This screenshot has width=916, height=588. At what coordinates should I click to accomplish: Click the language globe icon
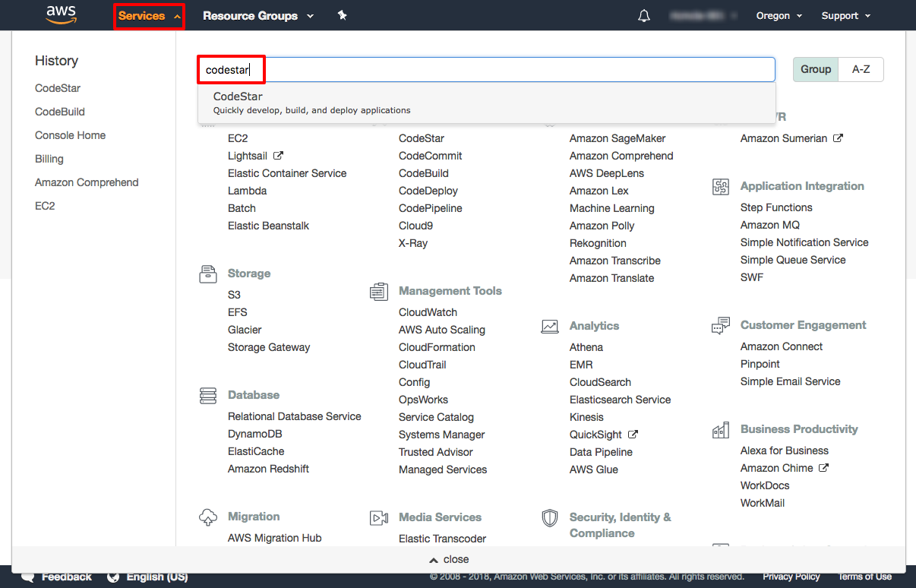[x=113, y=577]
